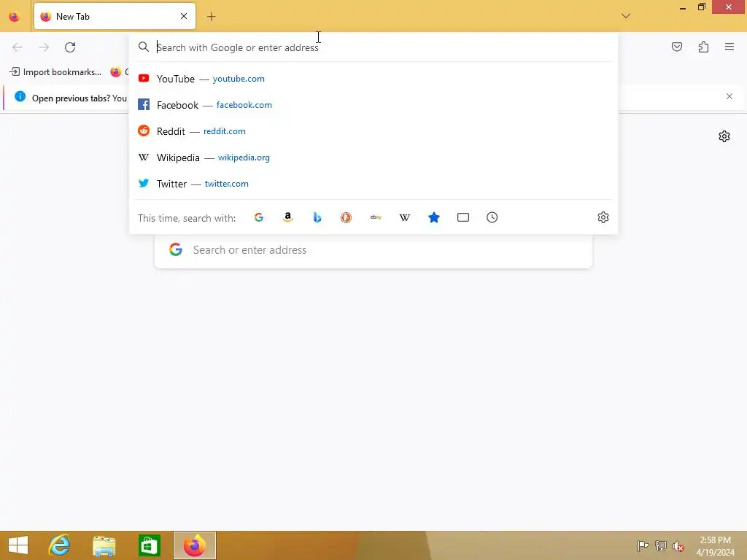Click the magnifier icon in address bar
Viewport: 747px width, 560px height.
[x=144, y=47]
